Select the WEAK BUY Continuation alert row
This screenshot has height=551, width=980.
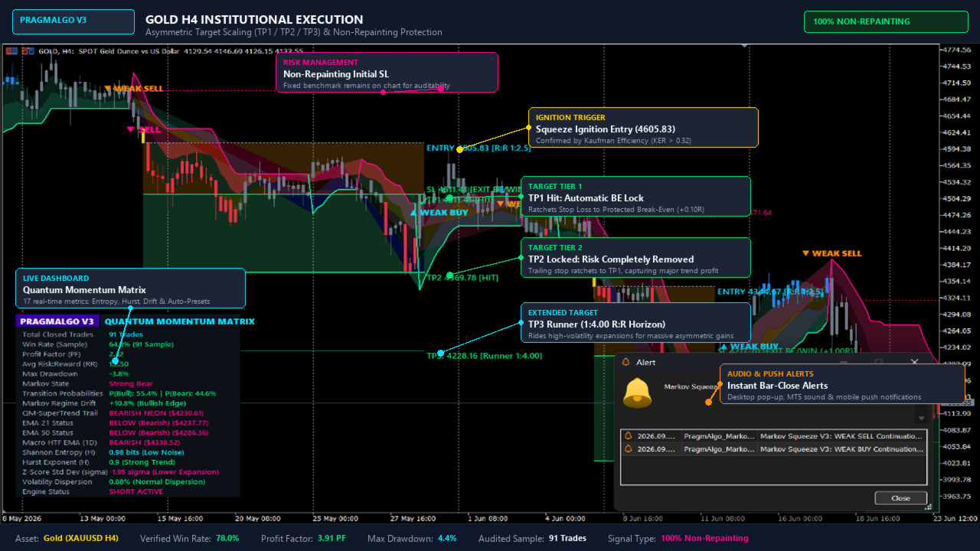773,449
